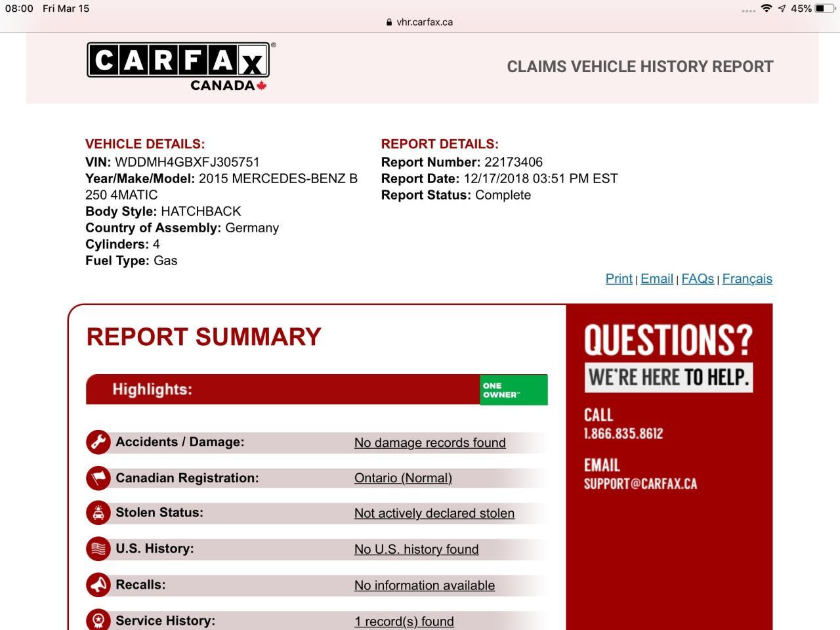Open 'No U.S. history found' link
This screenshot has height=630, width=840.
pos(417,550)
